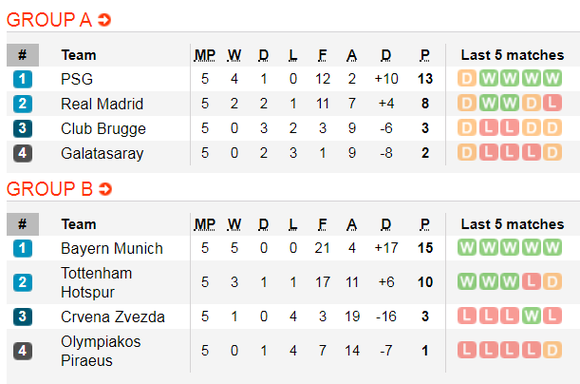Open Group A via red arrow icon
This screenshot has height=384, width=580.
(104, 20)
